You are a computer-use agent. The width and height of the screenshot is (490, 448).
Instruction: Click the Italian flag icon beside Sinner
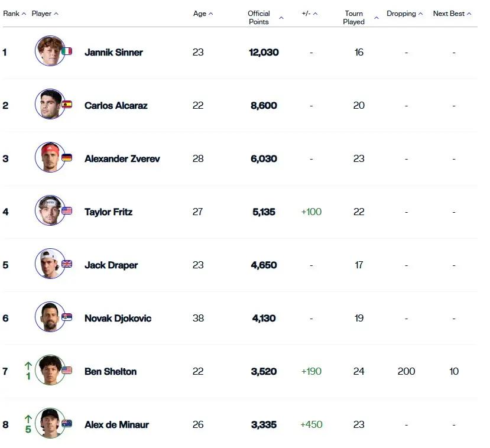click(x=67, y=51)
